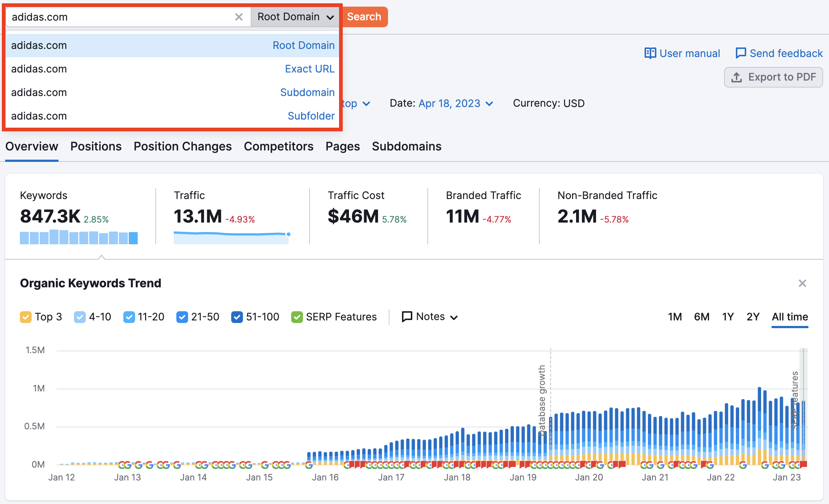Open the Competitors tab
This screenshot has width=829, height=504.
point(279,146)
